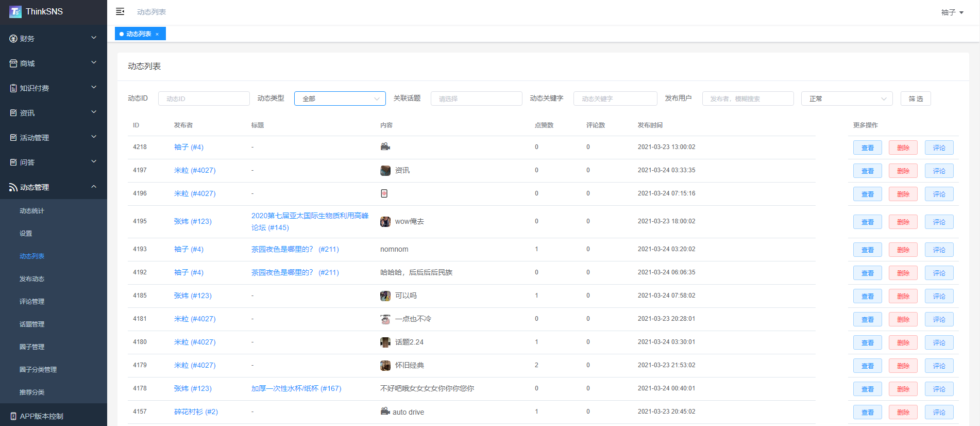Open 推荐分类 in the sidebar
The height and width of the screenshot is (426, 980).
click(x=32, y=392)
